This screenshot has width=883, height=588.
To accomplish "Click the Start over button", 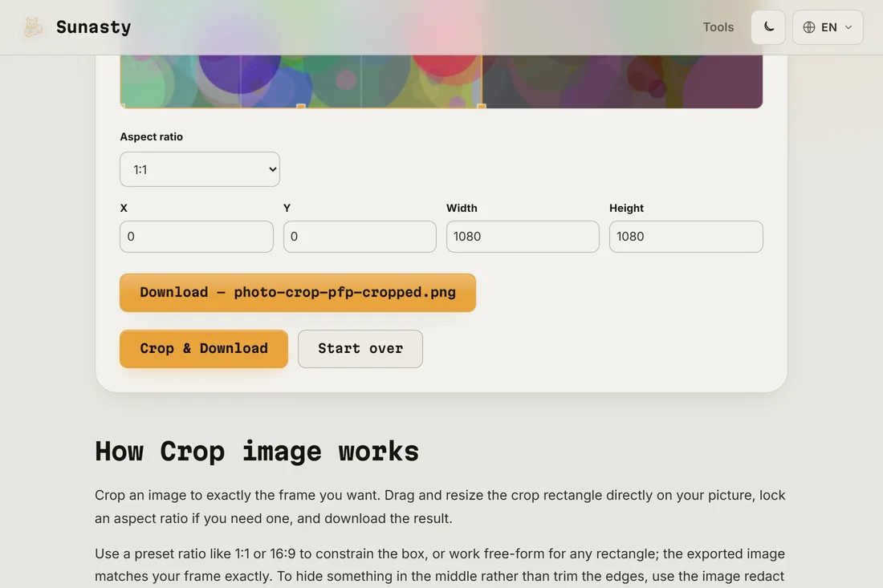I will pyautogui.click(x=360, y=349).
